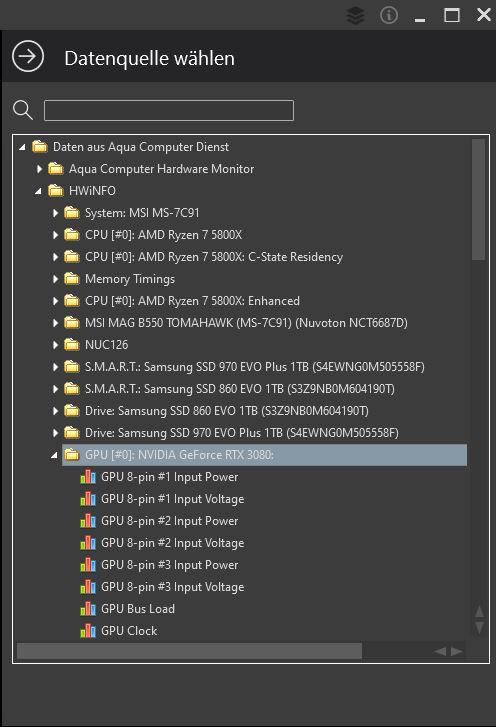Click sensor icon of GPU Clock
496x727 pixels.
(x=88, y=631)
